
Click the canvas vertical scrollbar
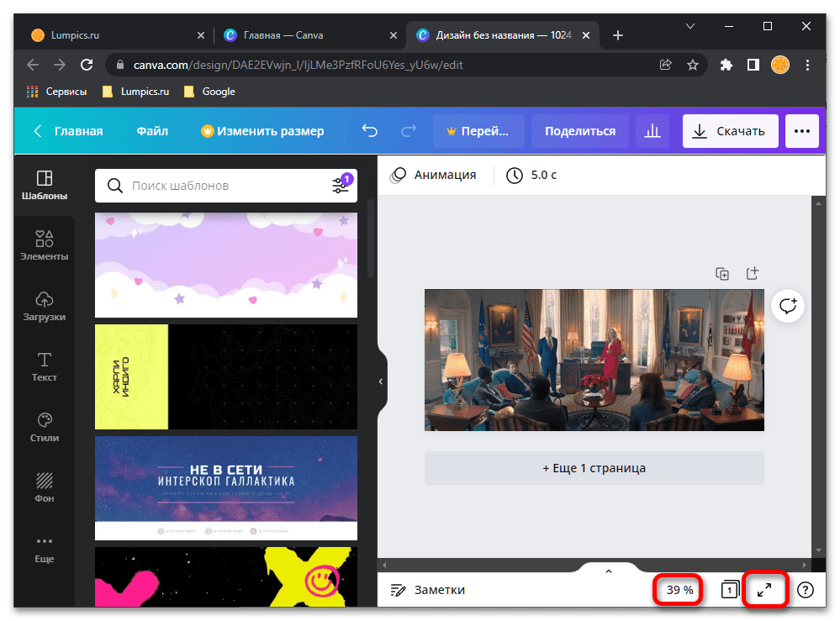(818, 376)
